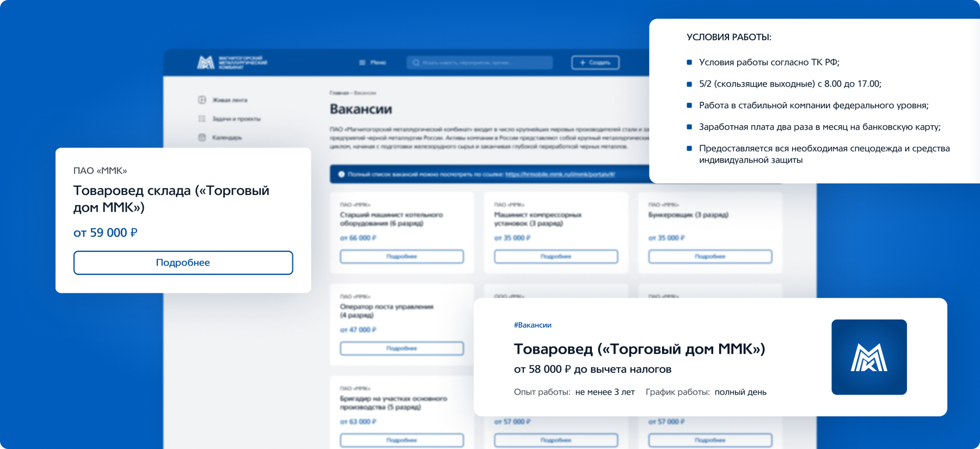The height and width of the screenshot is (449, 980).
Task: Click the value полный день
Action: (x=740, y=392)
